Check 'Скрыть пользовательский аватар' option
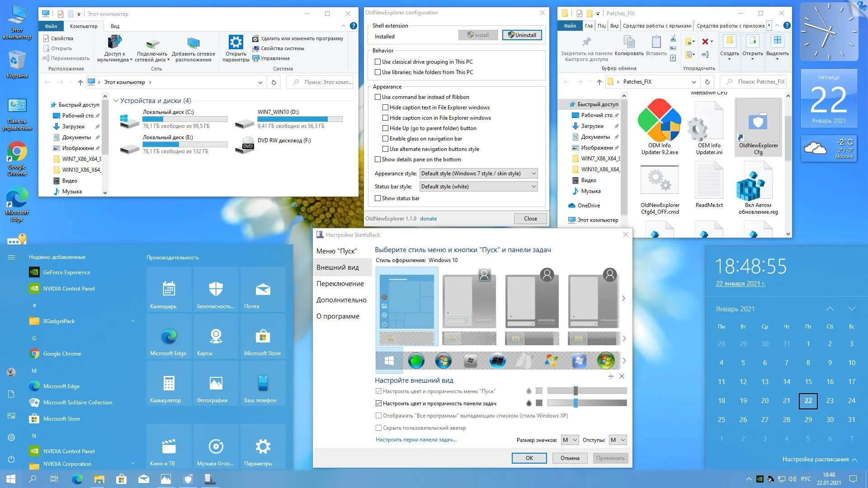Screen dimensions: 868x488 pos(379,428)
